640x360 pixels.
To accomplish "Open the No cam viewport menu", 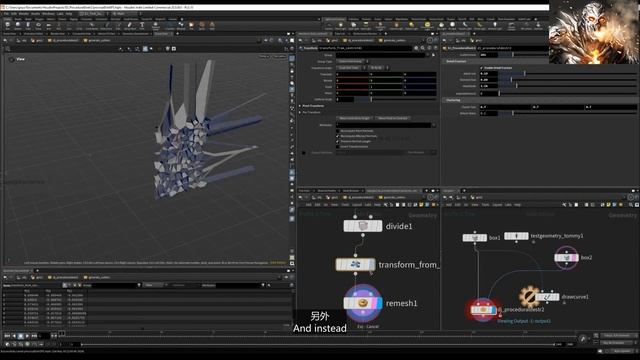I will pos(279,56).
